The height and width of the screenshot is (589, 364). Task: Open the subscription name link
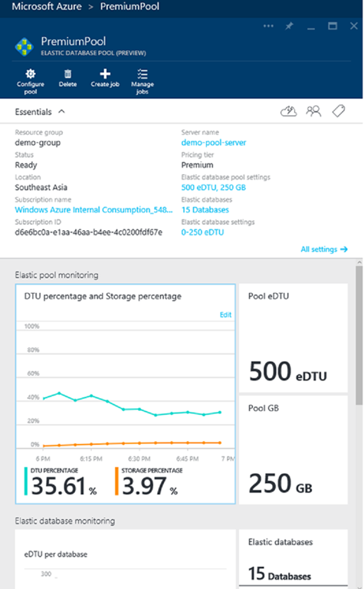pos(93,210)
